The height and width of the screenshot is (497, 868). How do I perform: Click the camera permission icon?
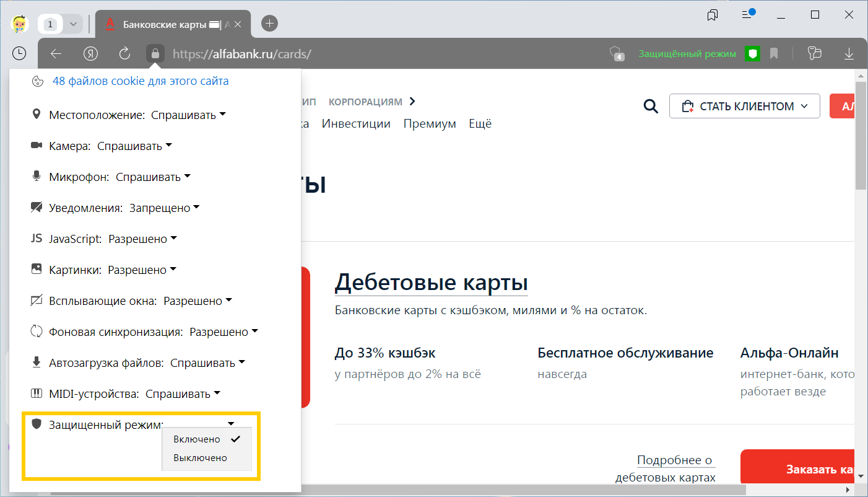[x=36, y=146]
